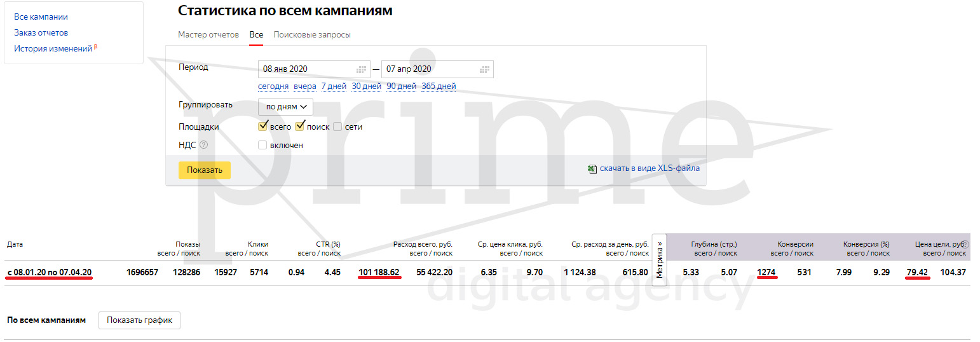The image size is (980, 342).
Task: Open the Поисковые запросы tab
Action: [312, 34]
